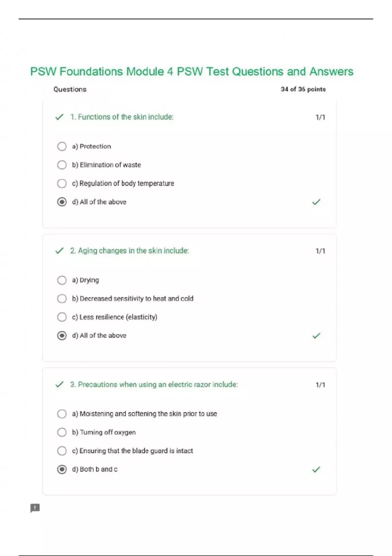This screenshot has width=392, height=556.
Task: Select 'b) Decreased sensitivity to heat and cold'
Action: (62, 299)
